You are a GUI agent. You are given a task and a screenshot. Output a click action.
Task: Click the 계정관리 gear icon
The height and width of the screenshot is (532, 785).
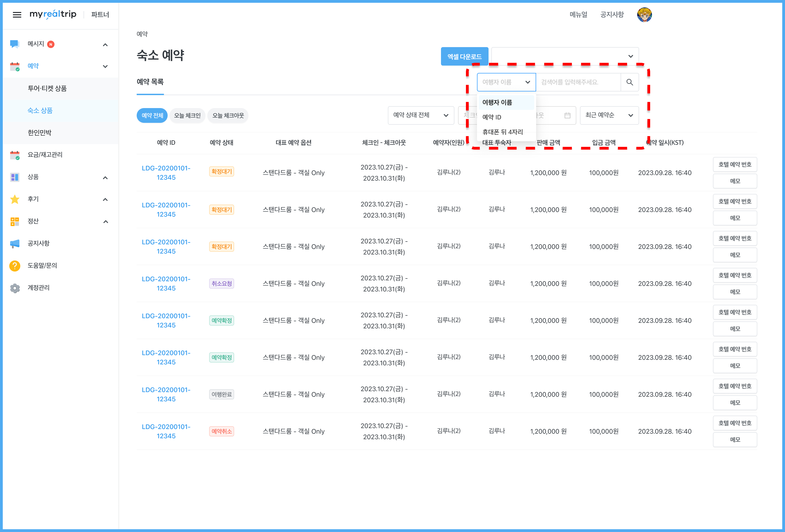15,288
